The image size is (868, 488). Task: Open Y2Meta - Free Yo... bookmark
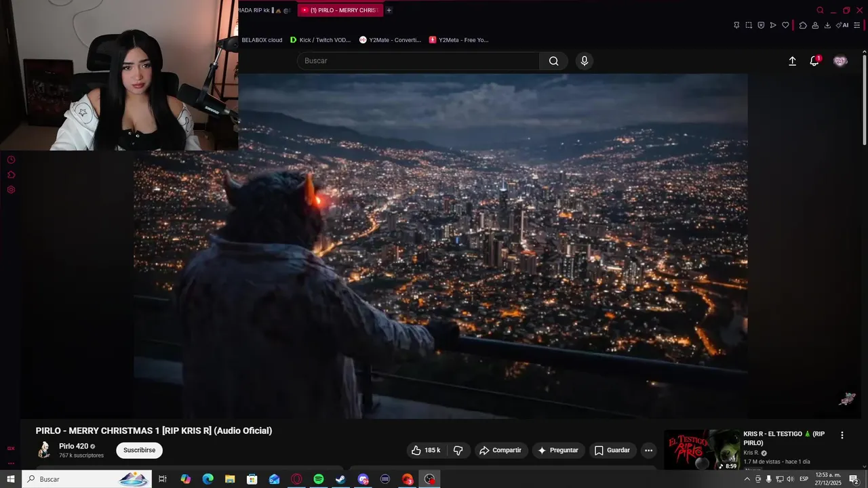(x=458, y=40)
